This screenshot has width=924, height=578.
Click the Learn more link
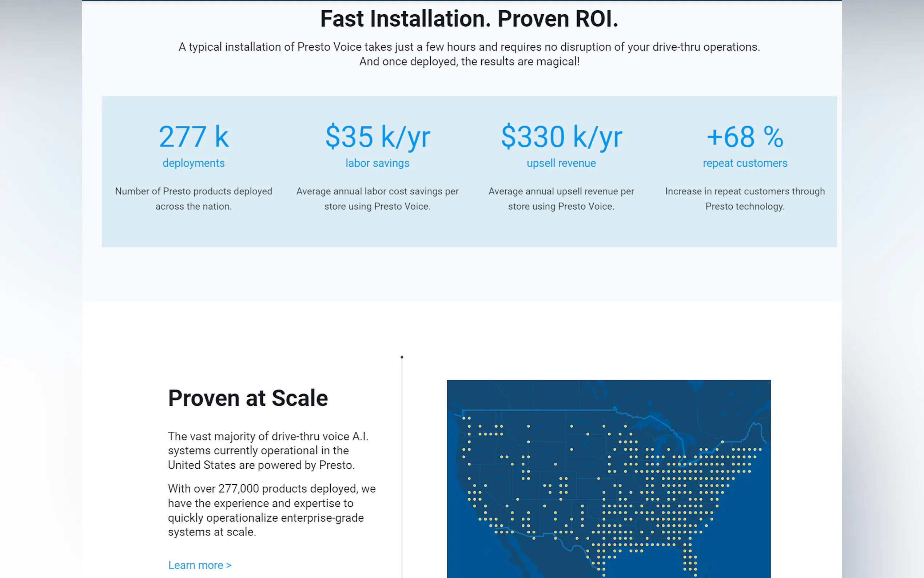(199, 565)
